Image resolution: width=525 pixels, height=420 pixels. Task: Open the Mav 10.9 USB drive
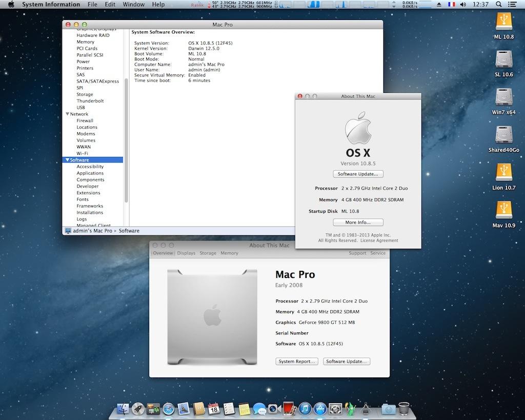coord(504,211)
